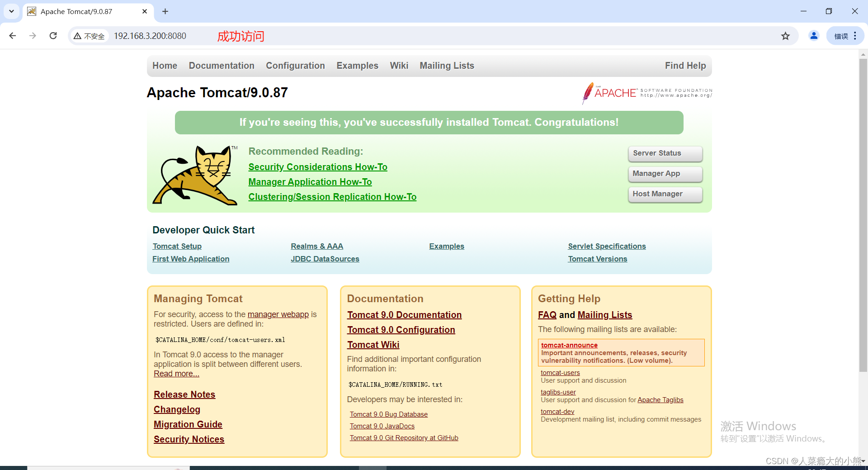Open the Tomcat Wiki link
Viewport: 868px width, 470px height.
(x=373, y=345)
